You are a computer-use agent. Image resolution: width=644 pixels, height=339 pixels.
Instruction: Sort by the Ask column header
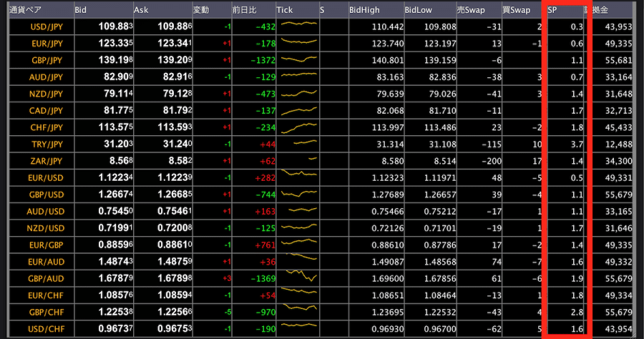coord(163,10)
